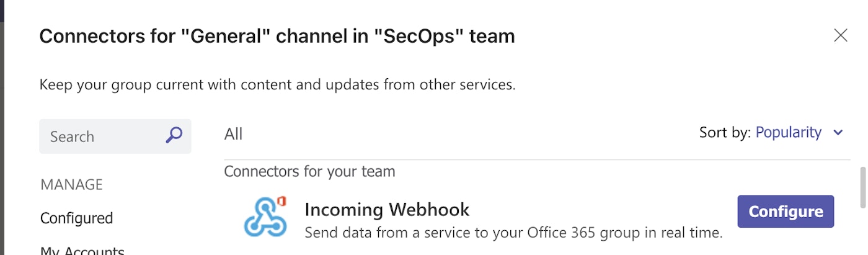Expand the chevron next to Popularity
868x255 pixels.
coord(838,132)
